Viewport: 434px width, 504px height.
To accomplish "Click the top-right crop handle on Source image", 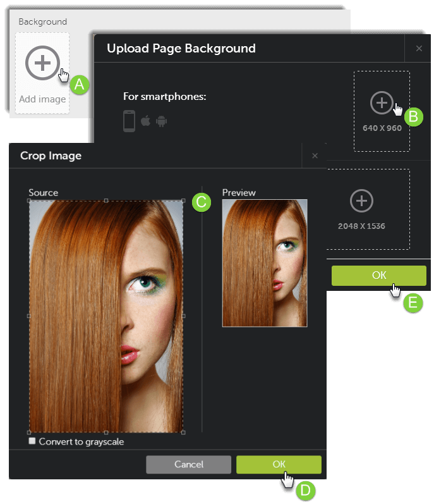I will click(x=183, y=200).
